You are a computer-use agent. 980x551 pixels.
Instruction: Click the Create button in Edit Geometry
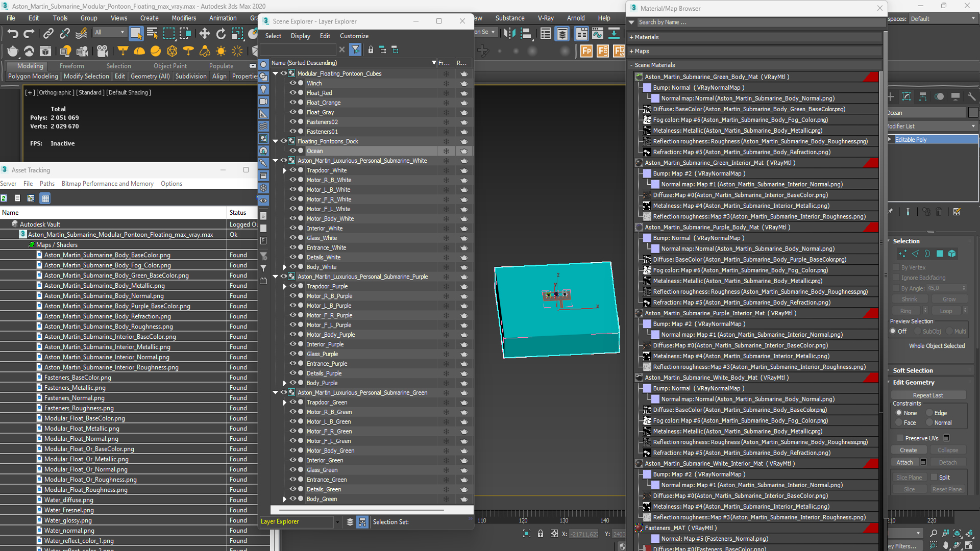tap(908, 450)
